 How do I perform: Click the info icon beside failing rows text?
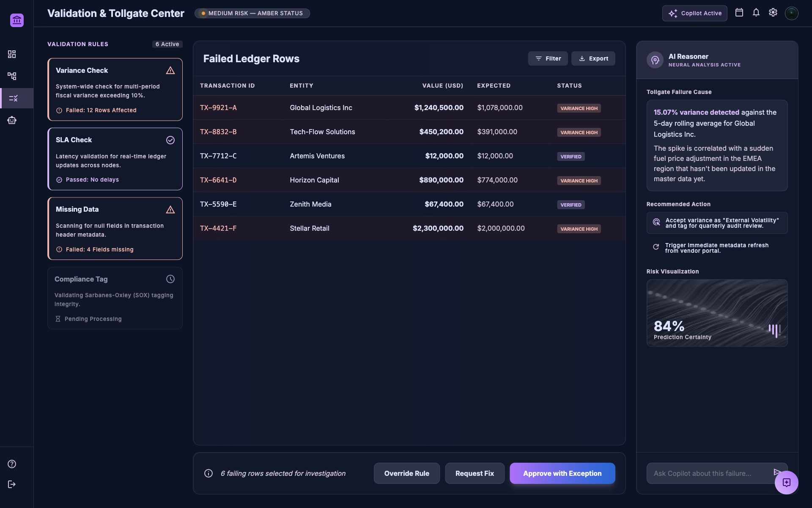coord(208,473)
